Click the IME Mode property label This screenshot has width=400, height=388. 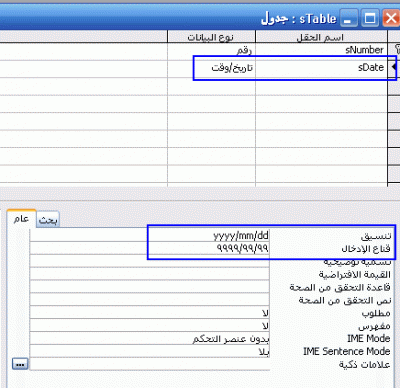pos(369,338)
